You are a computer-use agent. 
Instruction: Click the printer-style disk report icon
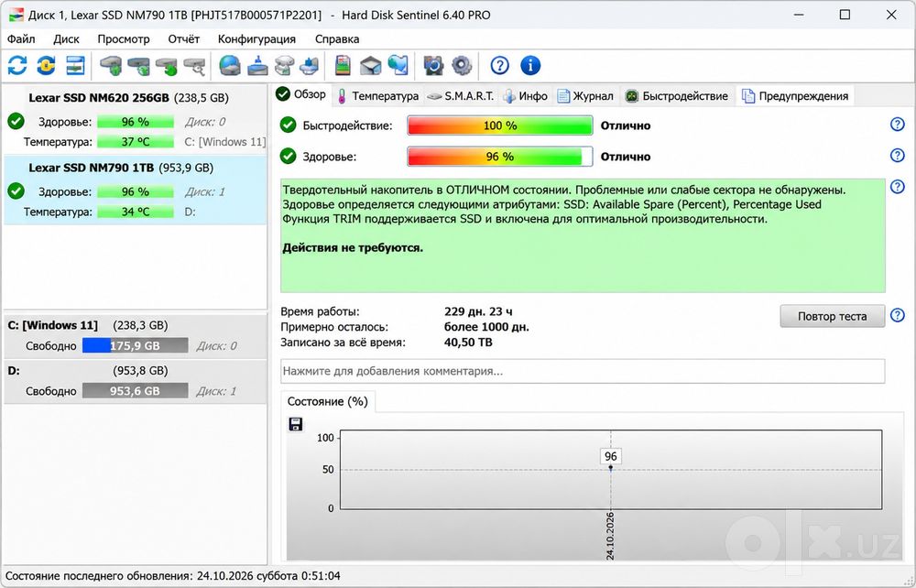pos(285,65)
